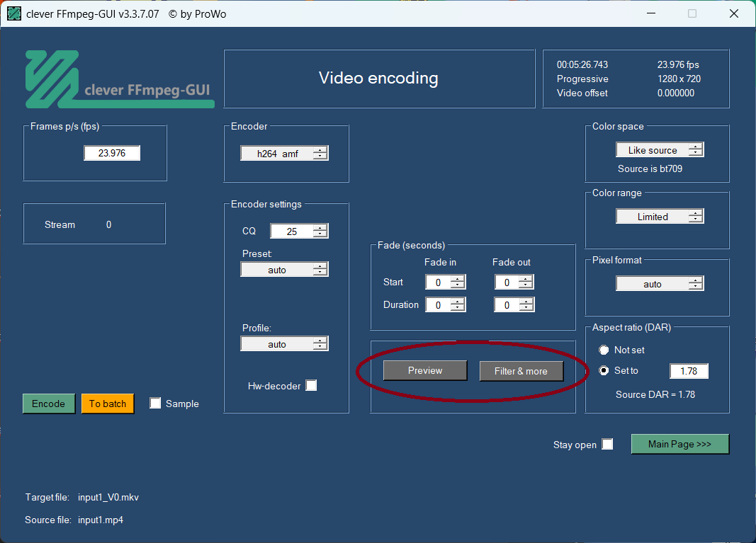Viewport: 756px width, 543px height.
Task: Adjust the CQ value stepper arrows
Action: pos(320,232)
